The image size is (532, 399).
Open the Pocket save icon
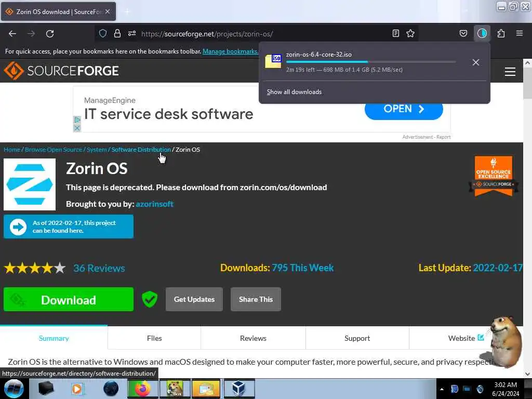coord(463,33)
